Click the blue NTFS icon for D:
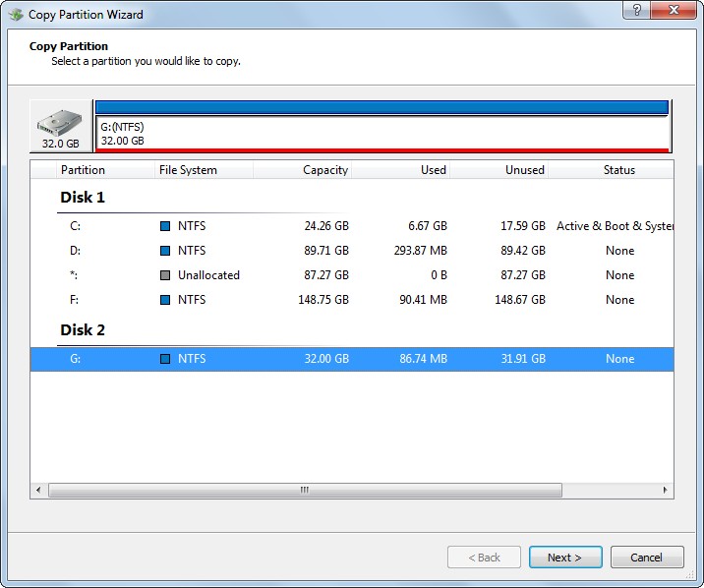Screen dimensions: 704x588 (165, 251)
